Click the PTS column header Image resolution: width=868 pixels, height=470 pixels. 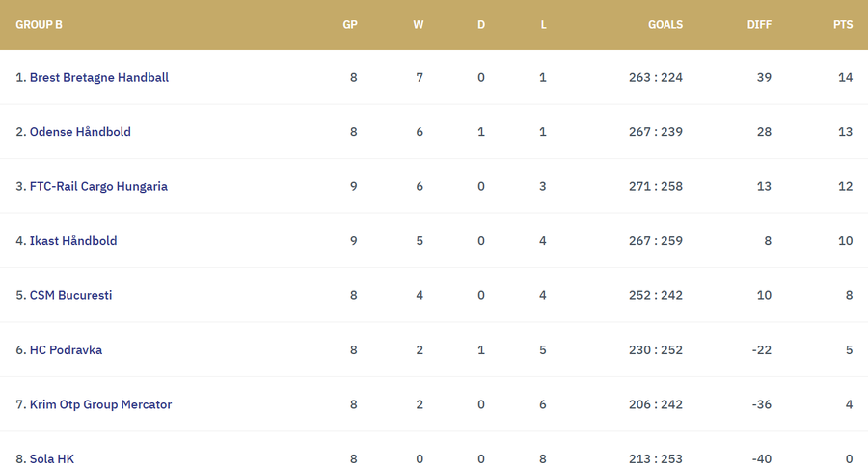click(843, 25)
